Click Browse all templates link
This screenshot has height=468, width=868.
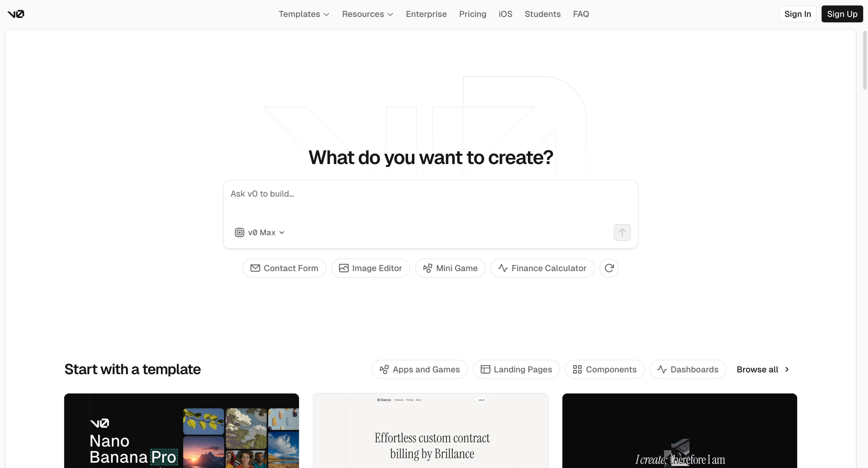click(763, 369)
